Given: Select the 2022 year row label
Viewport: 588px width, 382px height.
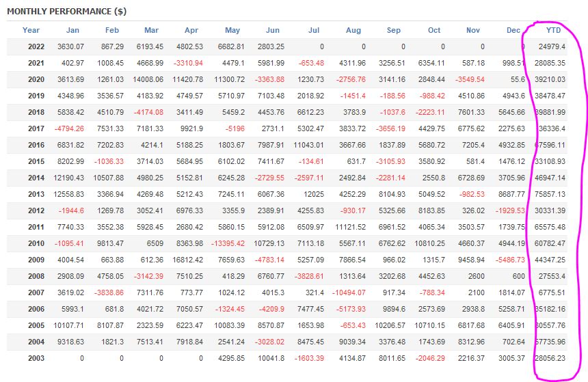Looking at the screenshot, I should [x=36, y=46].
